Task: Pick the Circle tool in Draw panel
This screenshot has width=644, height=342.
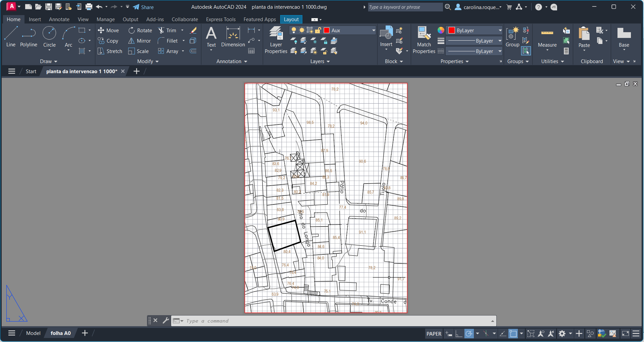Action: click(49, 37)
